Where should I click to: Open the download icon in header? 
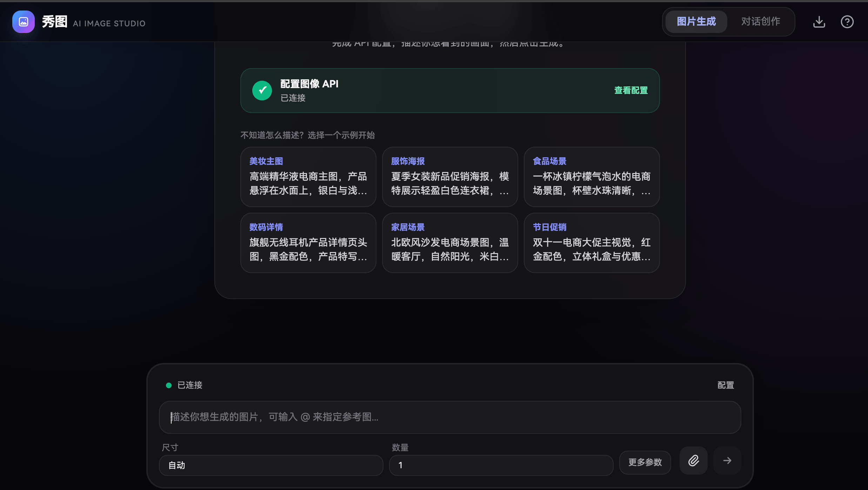pyautogui.click(x=819, y=22)
